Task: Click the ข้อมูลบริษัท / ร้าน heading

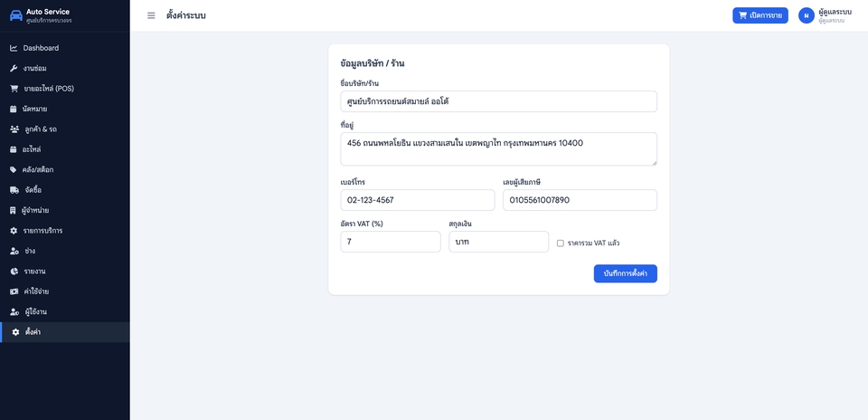Action: 373,63
